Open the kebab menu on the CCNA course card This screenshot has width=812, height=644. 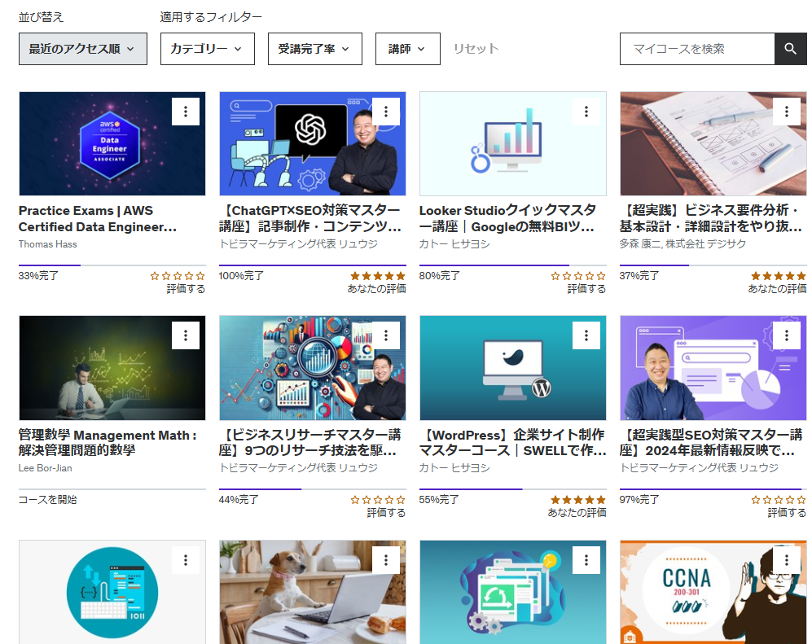[787, 560]
